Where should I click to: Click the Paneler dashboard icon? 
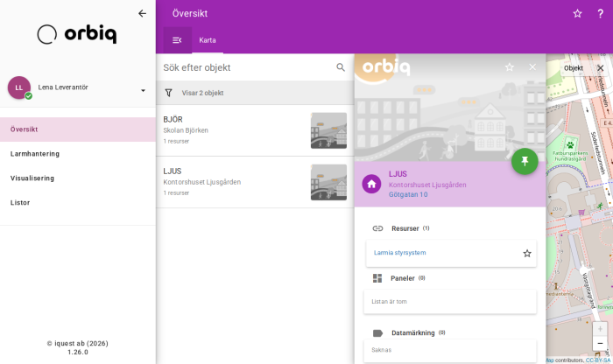point(377,278)
